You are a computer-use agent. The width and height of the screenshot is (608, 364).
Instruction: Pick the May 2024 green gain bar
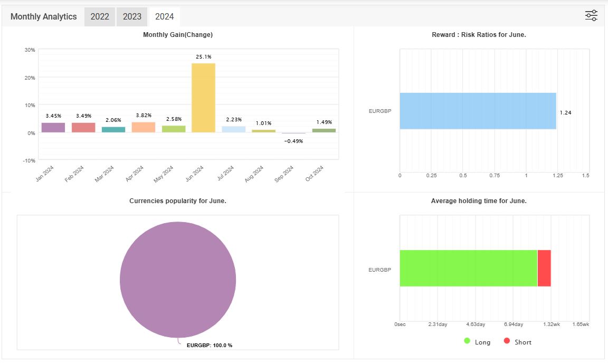point(174,129)
